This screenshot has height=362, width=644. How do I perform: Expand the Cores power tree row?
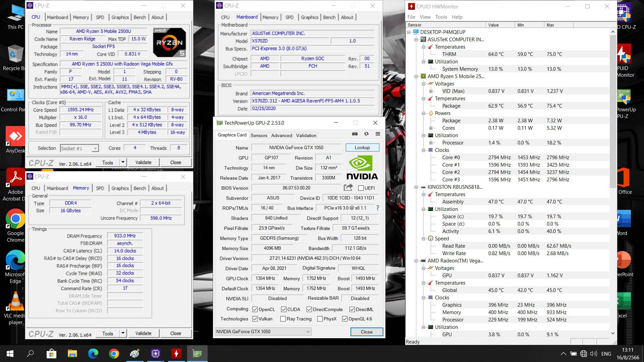coord(431,128)
